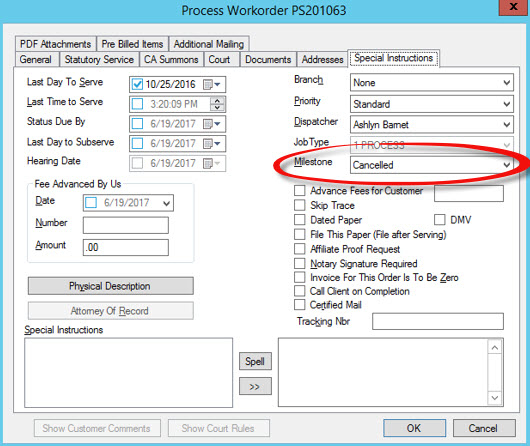Expand the Dispatcher combo box
This screenshot has height=446, width=530.
[506, 124]
